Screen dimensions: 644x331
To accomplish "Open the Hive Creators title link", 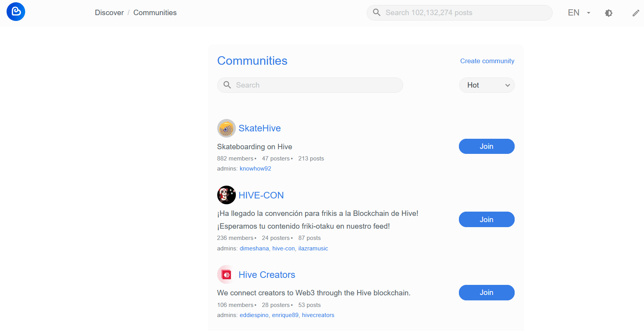I will pyautogui.click(x=267, y=275).
